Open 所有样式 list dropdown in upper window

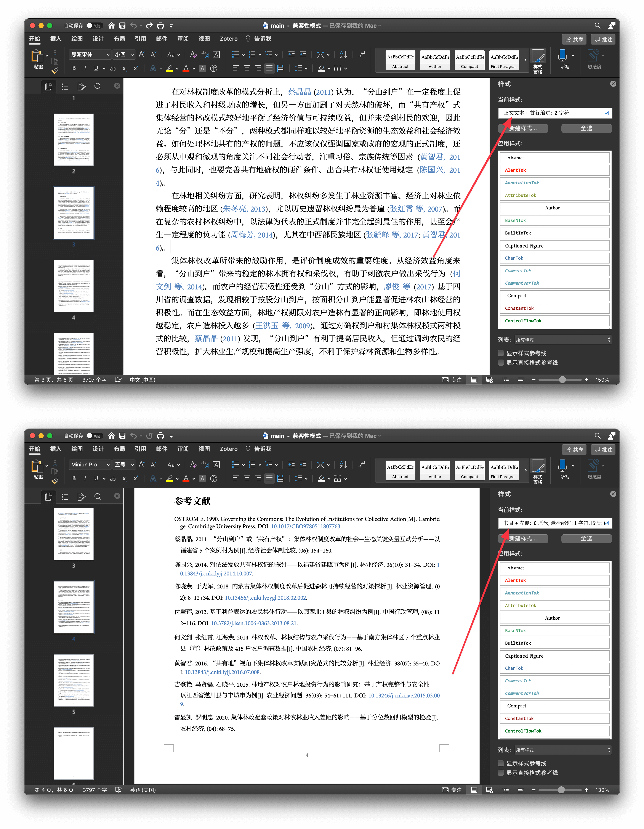[563, 340]
